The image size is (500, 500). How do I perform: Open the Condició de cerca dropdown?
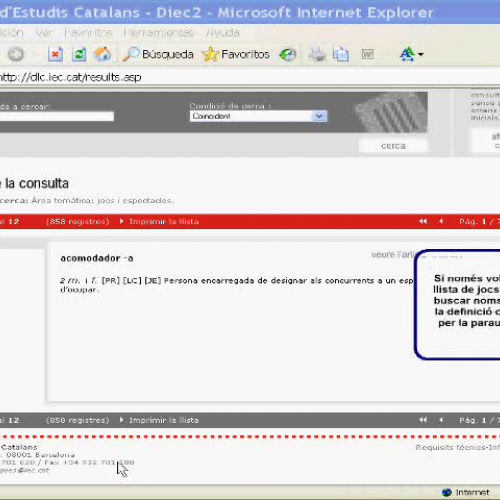coord(259,116)
